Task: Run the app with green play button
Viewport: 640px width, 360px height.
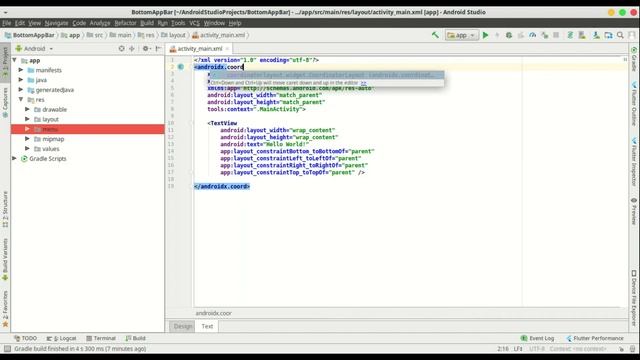Action: click(485, 35)
